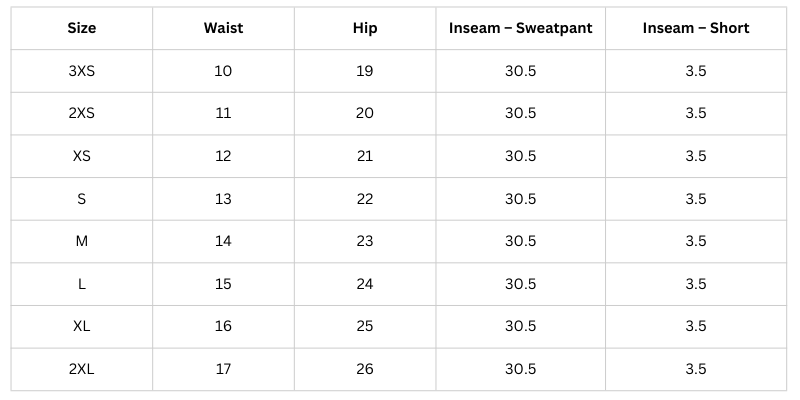800x400 pixels.
Task: Select waist value 14 cell
Action: [x=223, y=241]
